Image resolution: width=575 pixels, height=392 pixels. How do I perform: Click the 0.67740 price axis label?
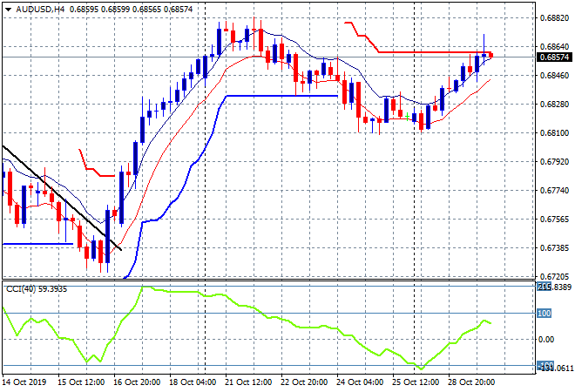coord(554,190)
